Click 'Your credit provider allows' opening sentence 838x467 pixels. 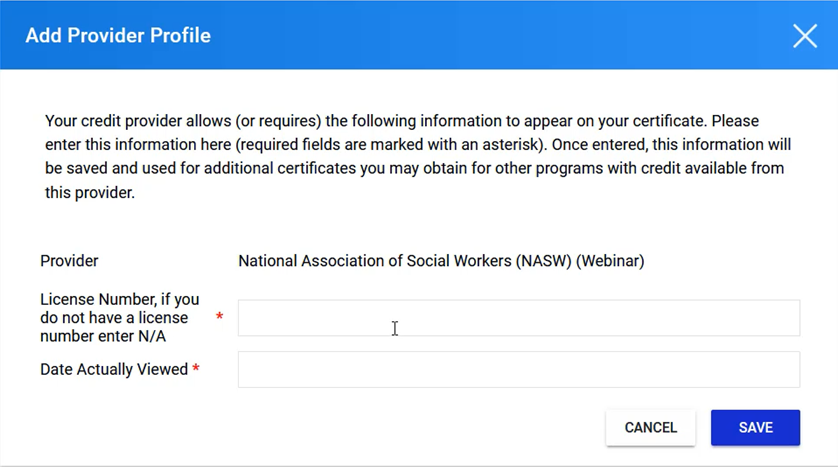138,121
